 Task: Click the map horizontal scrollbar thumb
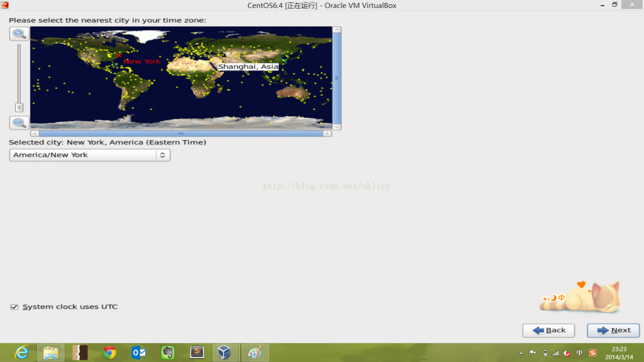point(181,133)
